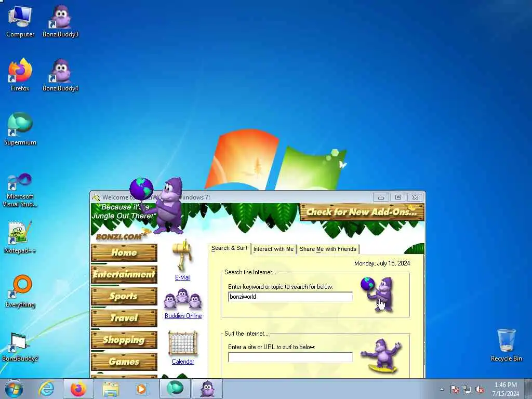Click Bonzi holding globe beside search field
The width and height of the screenshot is (532, 399).
(x=378, y=294)
